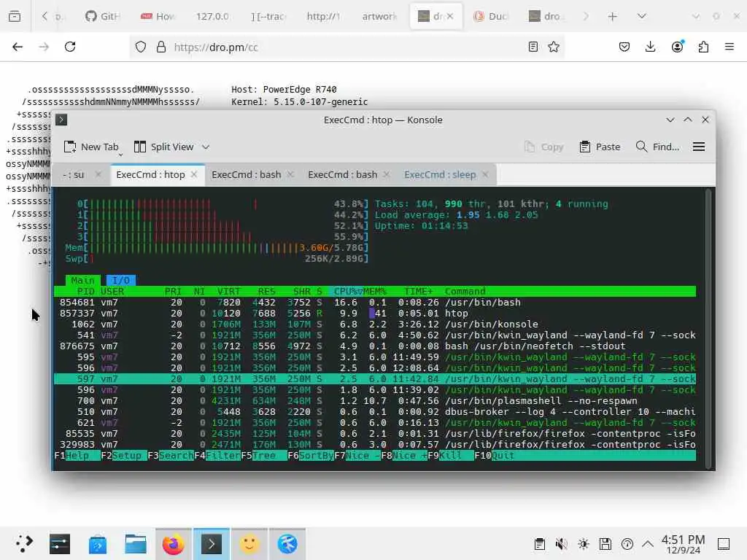
Task: Expand the list all tabs dropdown
Action: [642, 16]
